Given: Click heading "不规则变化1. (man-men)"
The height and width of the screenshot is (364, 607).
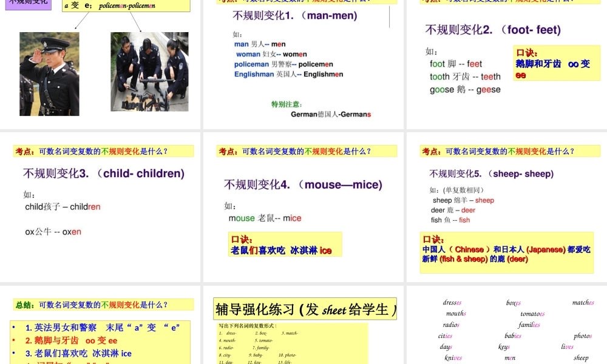Looking at the screenshot, I should coord(295,16).
